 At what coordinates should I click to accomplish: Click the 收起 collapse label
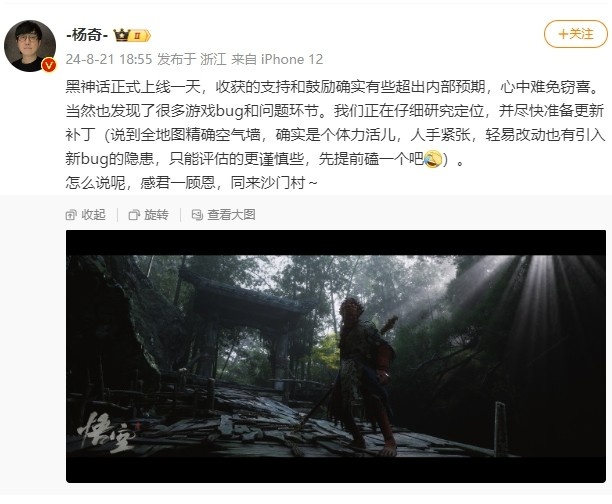pos(94,215)
